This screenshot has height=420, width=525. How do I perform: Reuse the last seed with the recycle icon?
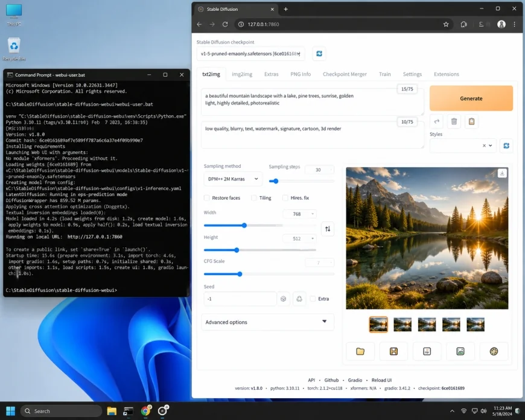coord(299,299)
